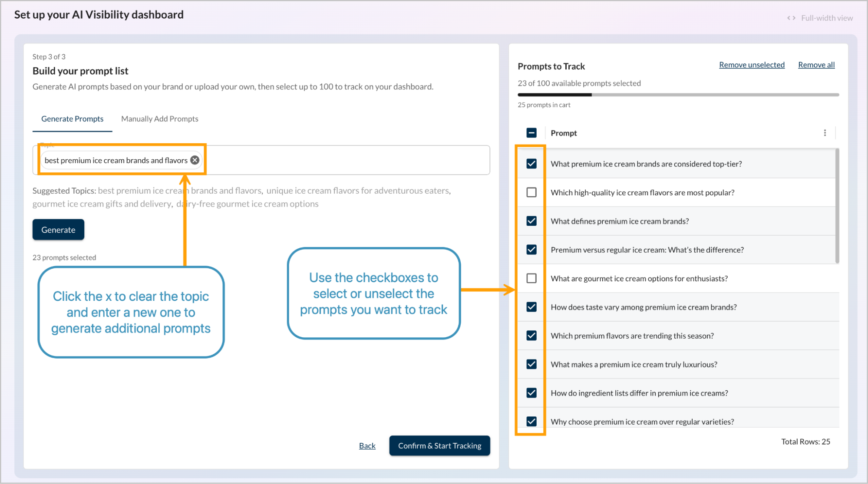
Task: Select suggested topic 'dairy-free gourmet ice cream options'
Action: (248, 204)
